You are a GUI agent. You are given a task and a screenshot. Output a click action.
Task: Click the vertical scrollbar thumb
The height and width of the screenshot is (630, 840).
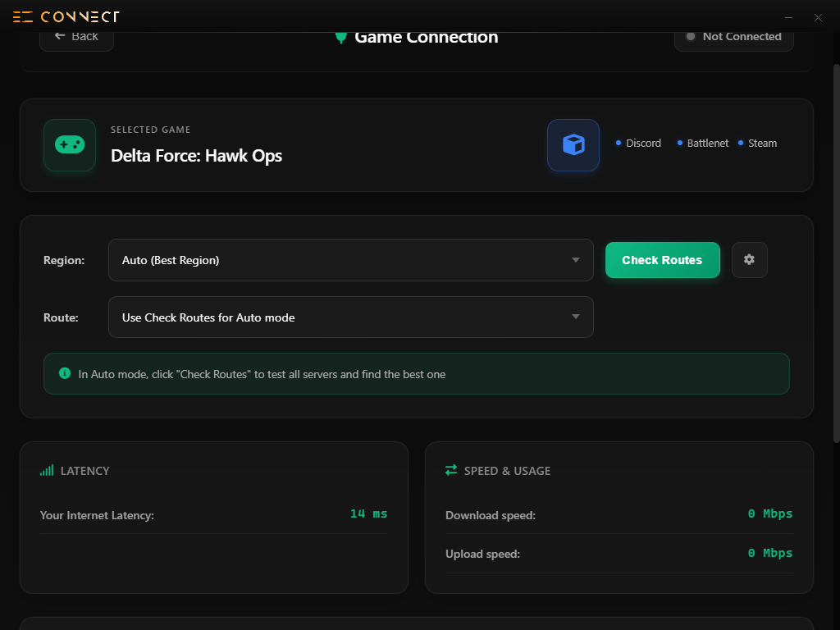(836, 253)
